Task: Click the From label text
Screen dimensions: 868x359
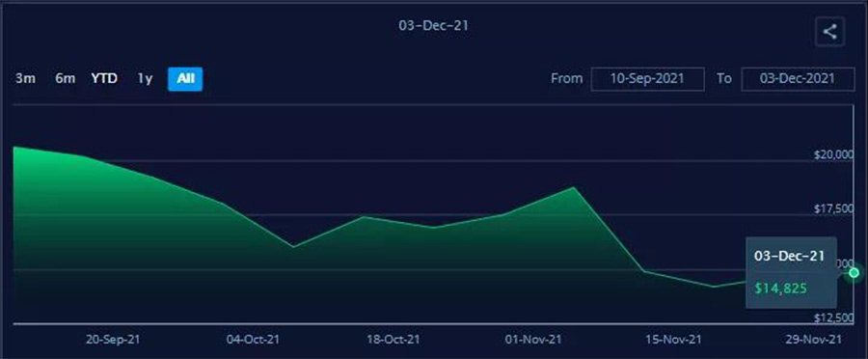Action: pos(566,79)
